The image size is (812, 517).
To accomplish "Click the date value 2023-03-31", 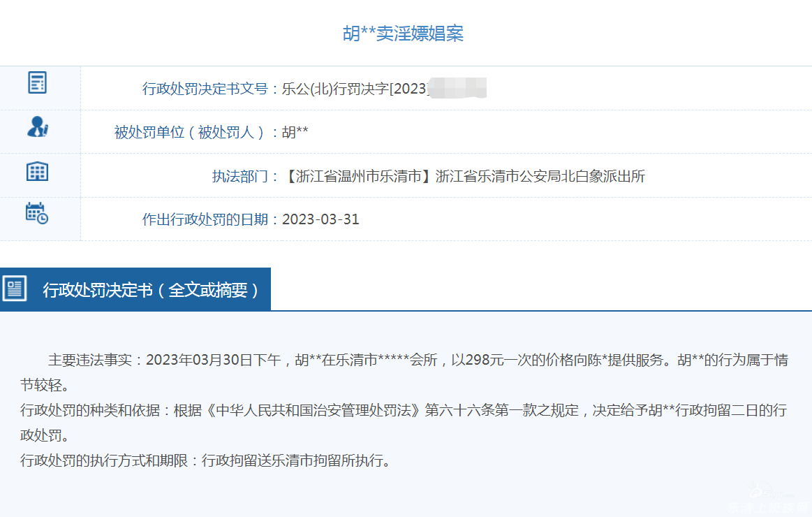I will [x=320, y=219].
